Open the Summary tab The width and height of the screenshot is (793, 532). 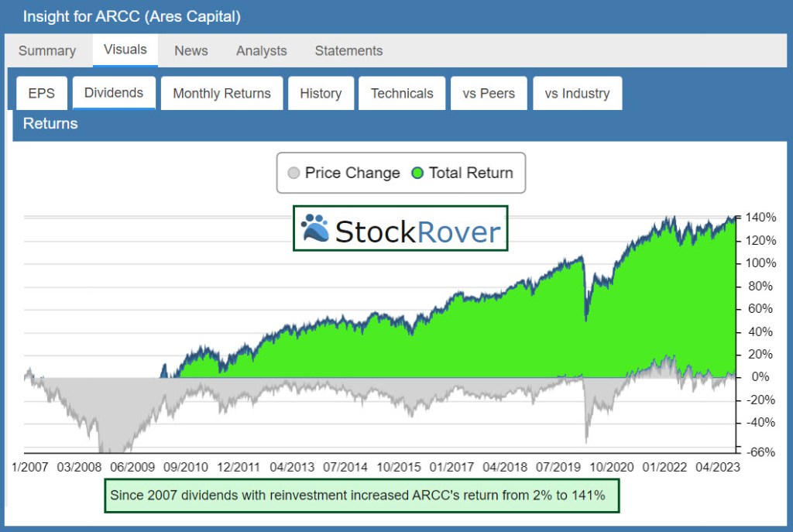(x=47, y=51)
